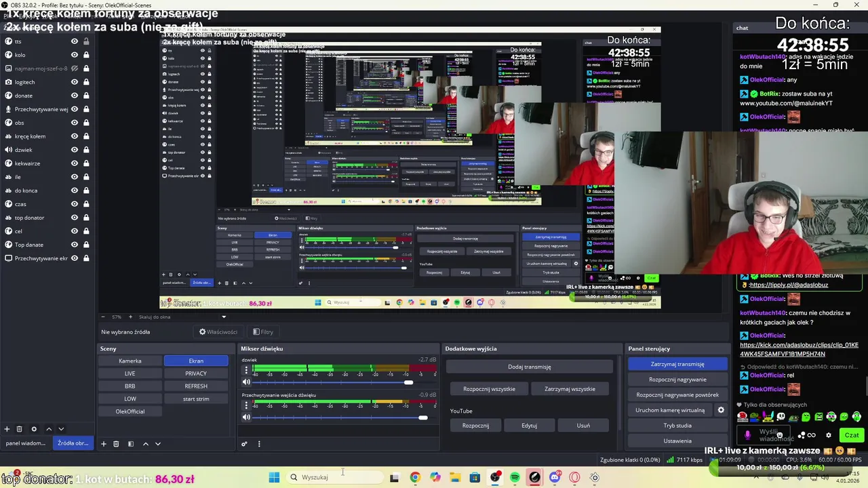Screen dimensions: 868x488
Task: Start recording with Rozpocznij nagrywanie
Action: (x=677, y=380)
